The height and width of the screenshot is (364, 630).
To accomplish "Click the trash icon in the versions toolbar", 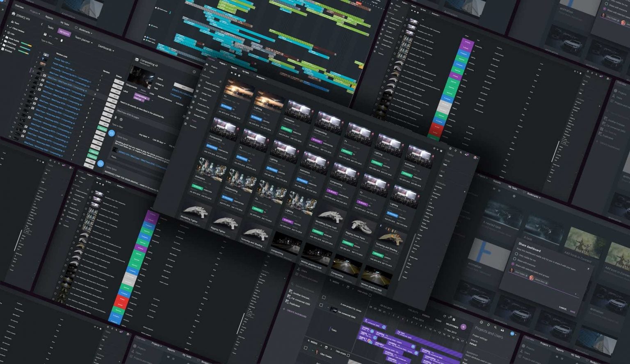I will [62, 40].
